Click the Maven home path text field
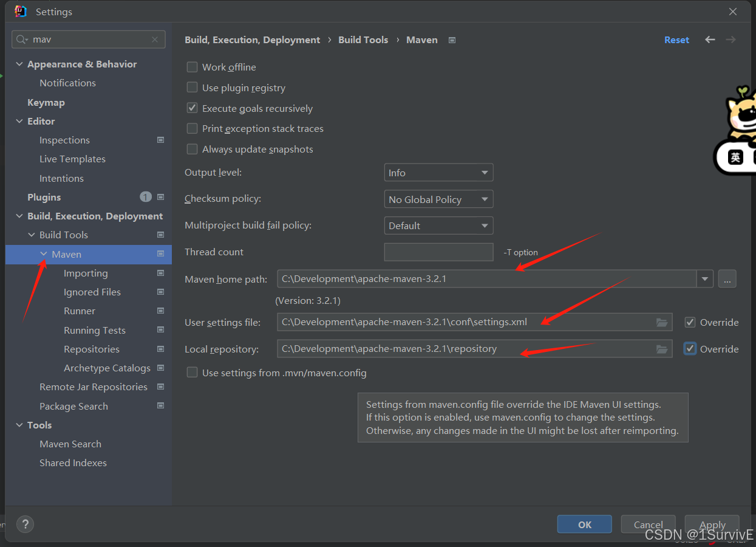 click(487, 279)
